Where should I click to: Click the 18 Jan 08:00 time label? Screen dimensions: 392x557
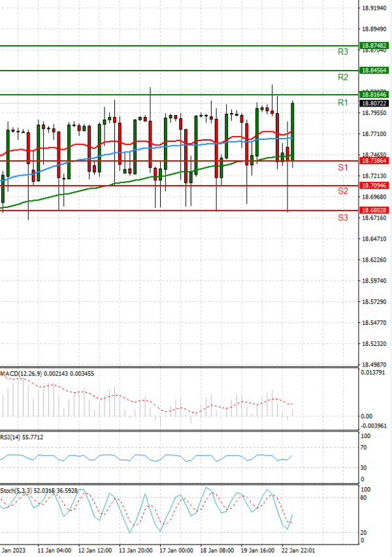click(x=217, y=550)
